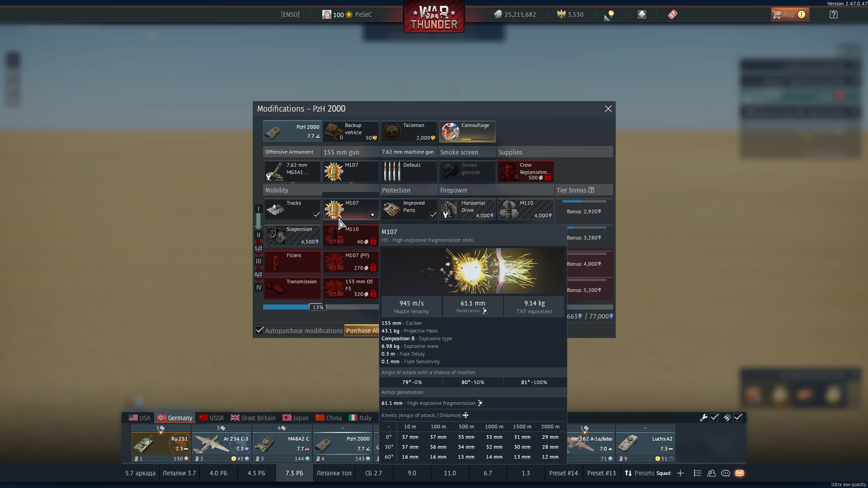
Task: Select the 9.0 preset tab
Action: pyautogui.click(x=411, y=473)
